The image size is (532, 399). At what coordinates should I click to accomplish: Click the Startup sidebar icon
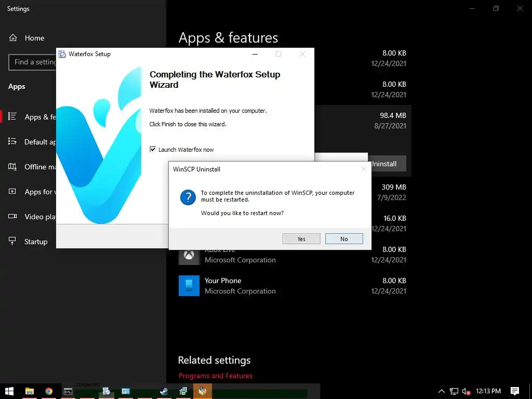pyautogui.click(x=12, y=241)
